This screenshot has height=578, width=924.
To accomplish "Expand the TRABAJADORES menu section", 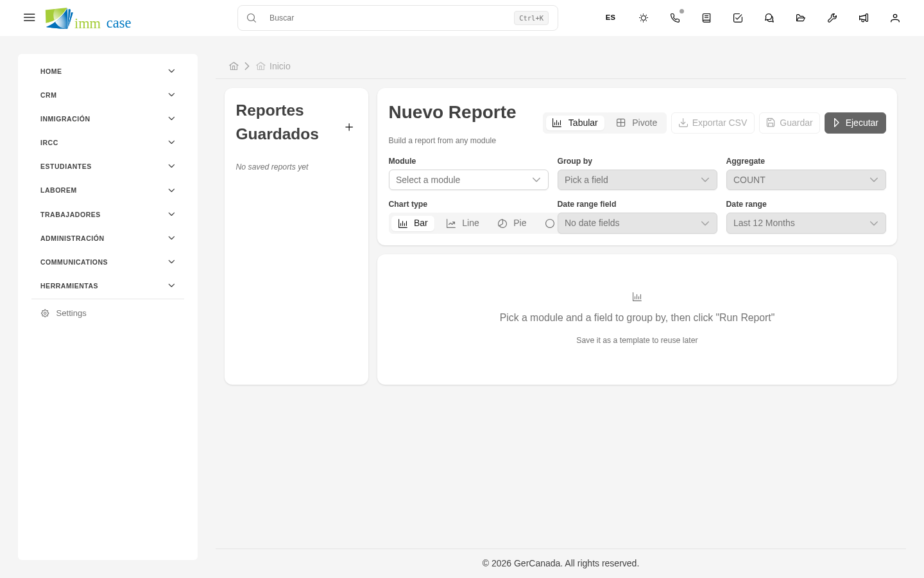I will tap(108, 215).
